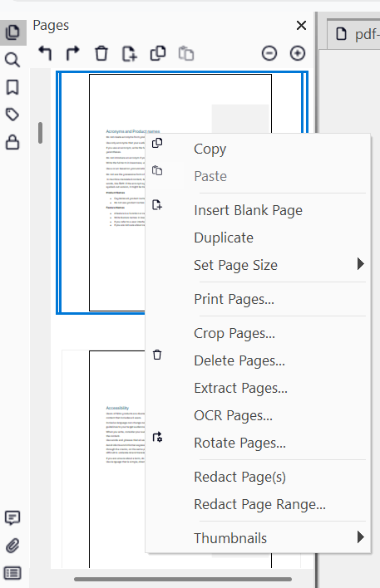Open the Pages panel sidebar icon
This screenshot has height=588, width=380.
pyautogui.click(x=12, y=32)
